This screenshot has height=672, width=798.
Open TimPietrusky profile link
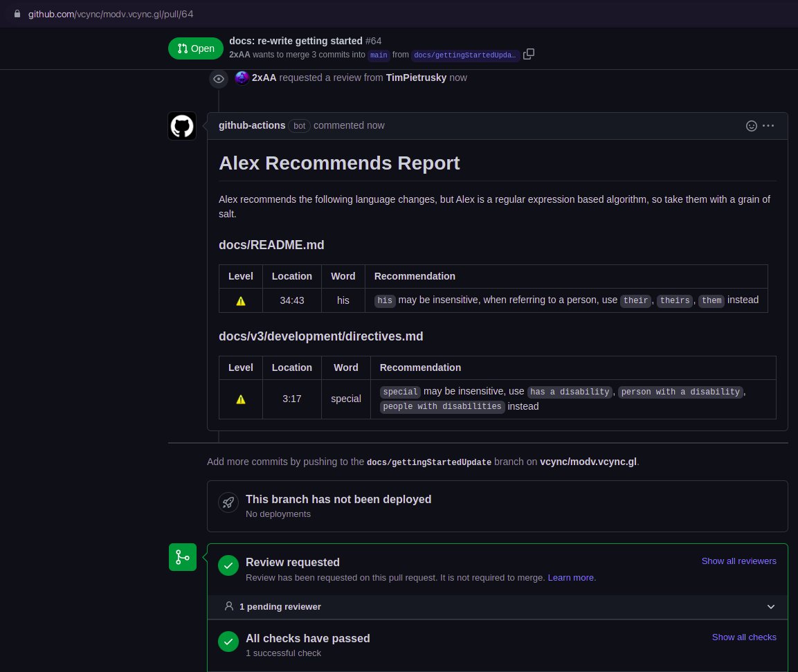416,78
